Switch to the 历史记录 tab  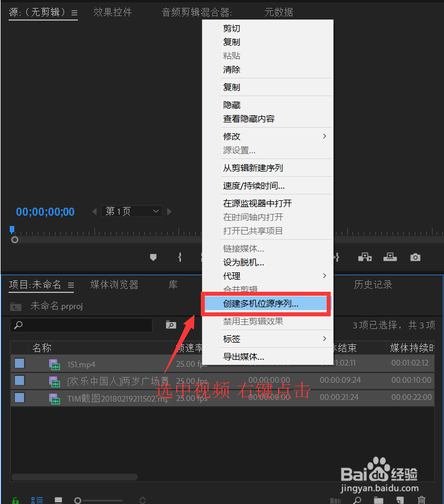click(x=373, y=284)
